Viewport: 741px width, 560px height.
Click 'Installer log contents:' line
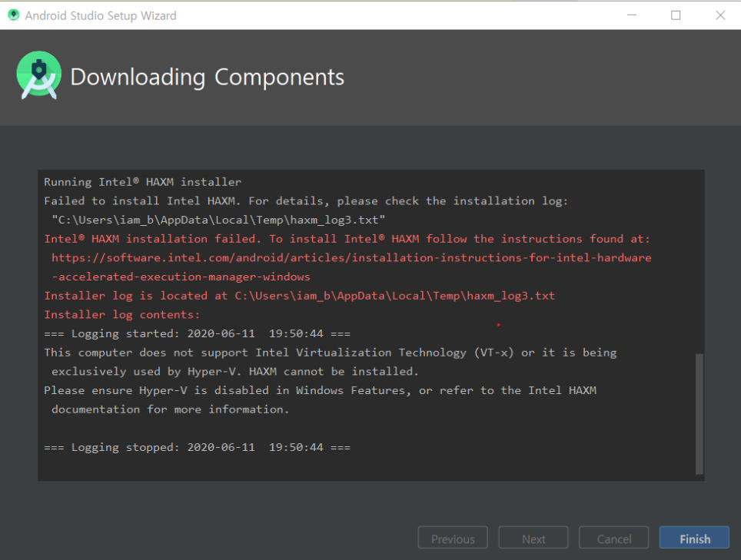tap(122, 314)
